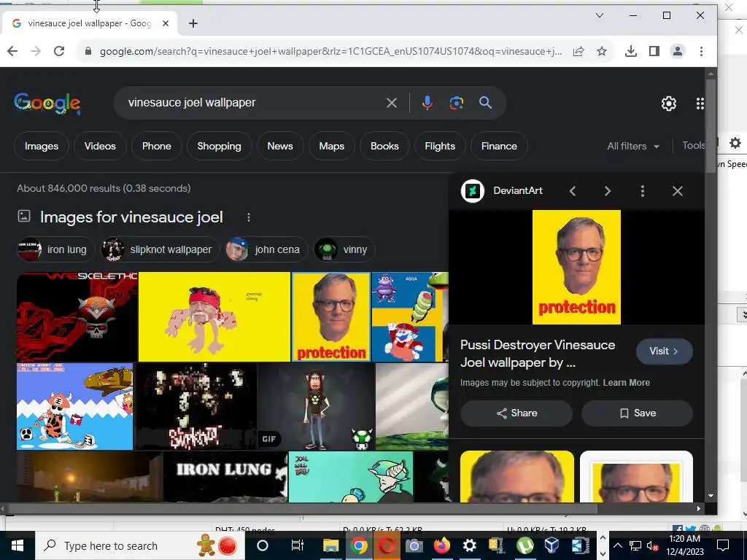The image size is (747, 560).
Task: Focus the vinesauce joel wallpaper search field
Action: click(x=252, y=103)
